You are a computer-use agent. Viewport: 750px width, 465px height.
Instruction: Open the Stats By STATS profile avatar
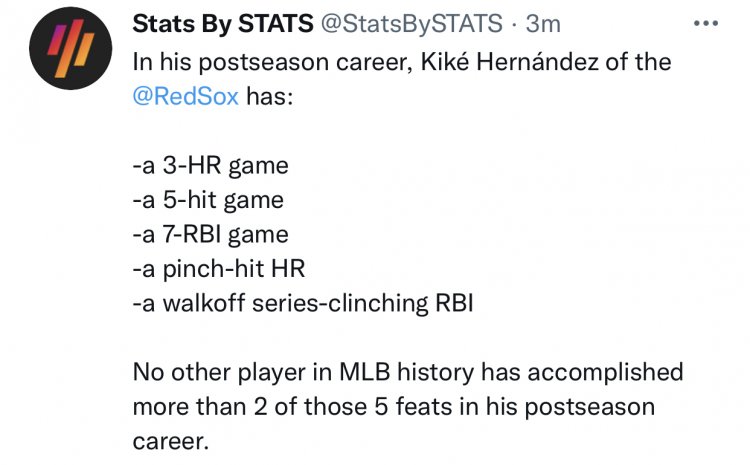[x=70, y=48]
